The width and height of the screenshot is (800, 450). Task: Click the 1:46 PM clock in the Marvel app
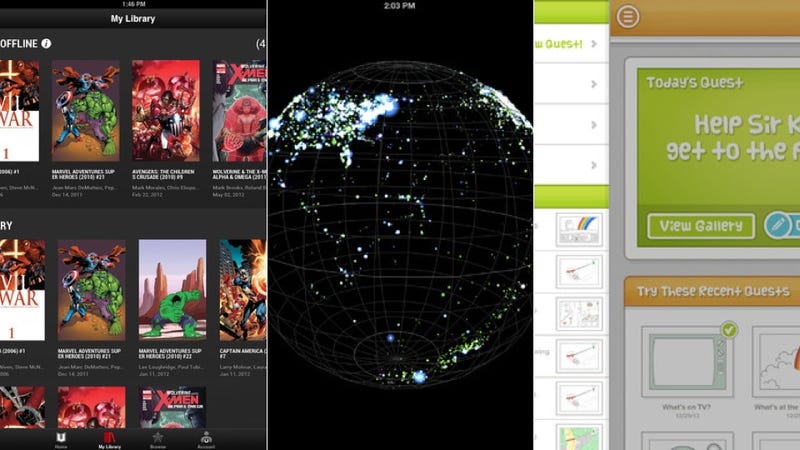coord(134,4)
